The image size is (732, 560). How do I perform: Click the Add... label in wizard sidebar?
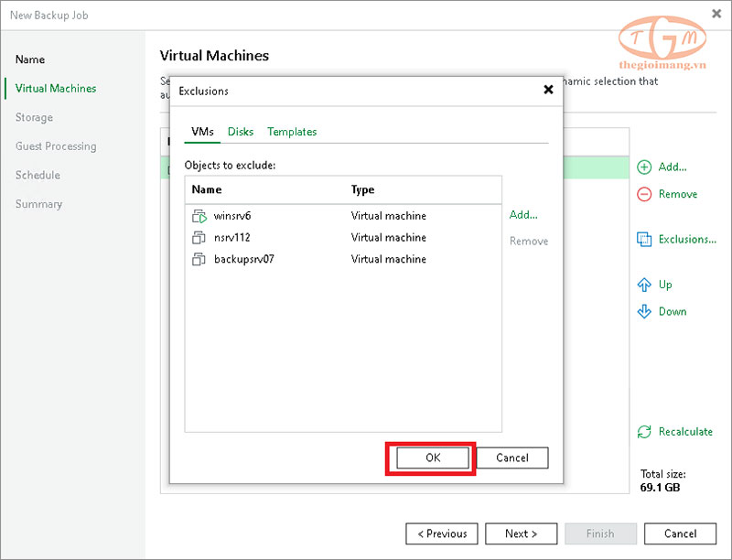point(673,167)
